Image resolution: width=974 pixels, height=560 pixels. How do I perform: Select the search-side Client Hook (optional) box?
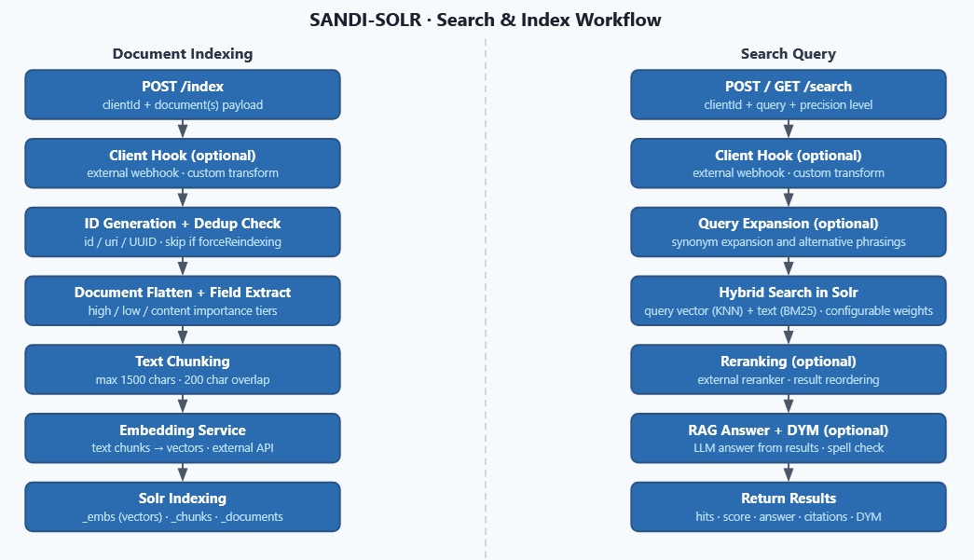(789, 163)
